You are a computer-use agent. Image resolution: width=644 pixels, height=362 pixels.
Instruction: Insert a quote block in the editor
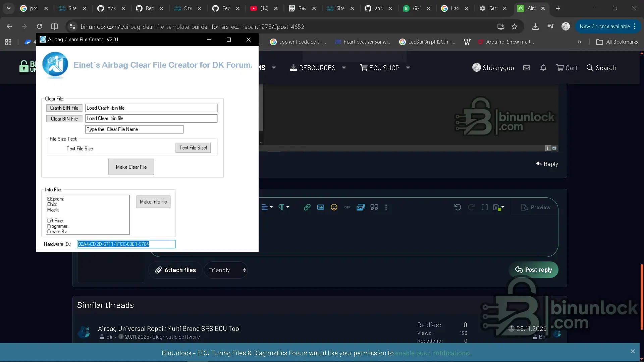[x=374, y=207]
